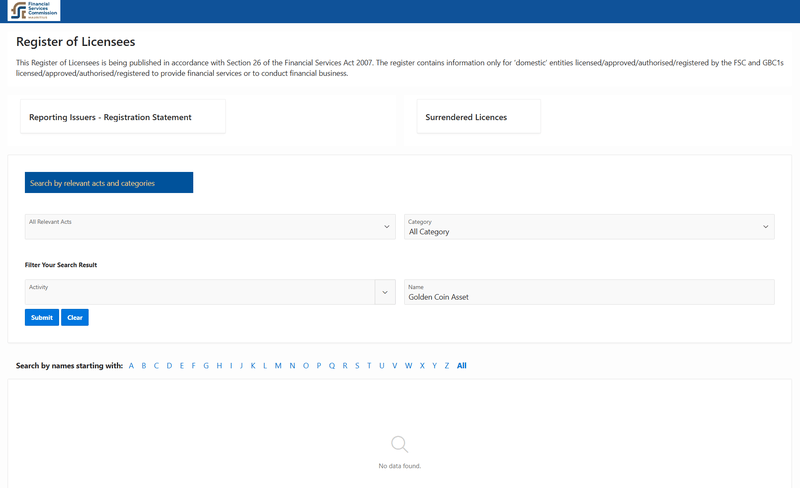Expand the Category dropdown chevron
The height and width of the screenshot is (488, 800).
pyautogui.click(x=765, y=227)
